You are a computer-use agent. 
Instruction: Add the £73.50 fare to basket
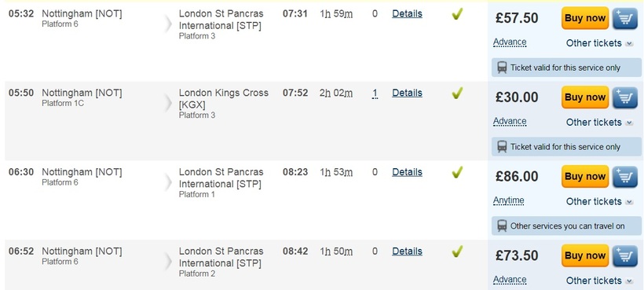click(625, 256)
